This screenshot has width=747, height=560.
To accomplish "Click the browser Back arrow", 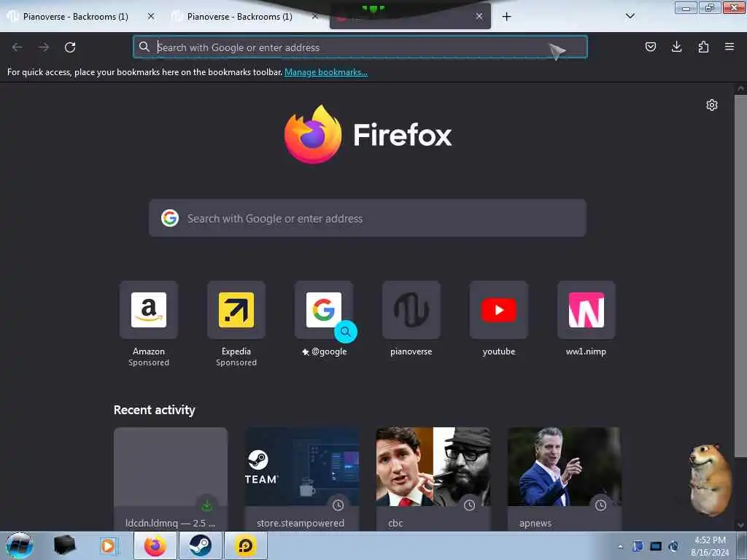I will pyautogui.click(x=18, y=47).
